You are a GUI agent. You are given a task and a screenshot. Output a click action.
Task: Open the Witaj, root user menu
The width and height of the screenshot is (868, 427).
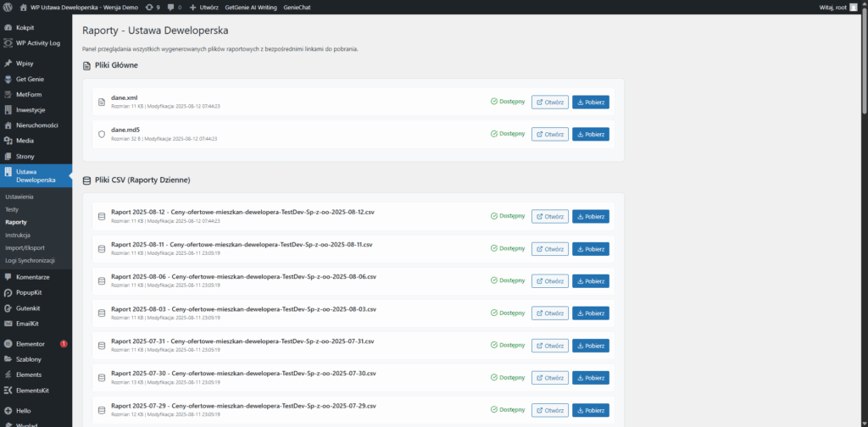tap(838, 7)
